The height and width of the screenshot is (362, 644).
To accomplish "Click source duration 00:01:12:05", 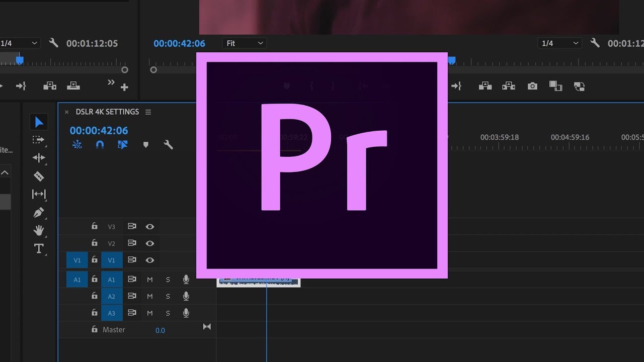I will pyautogui.click(x=92, y=44).
